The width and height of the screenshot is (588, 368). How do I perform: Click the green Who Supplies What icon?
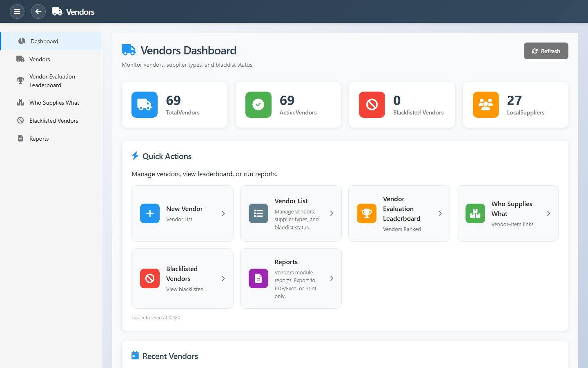point(475,213)
